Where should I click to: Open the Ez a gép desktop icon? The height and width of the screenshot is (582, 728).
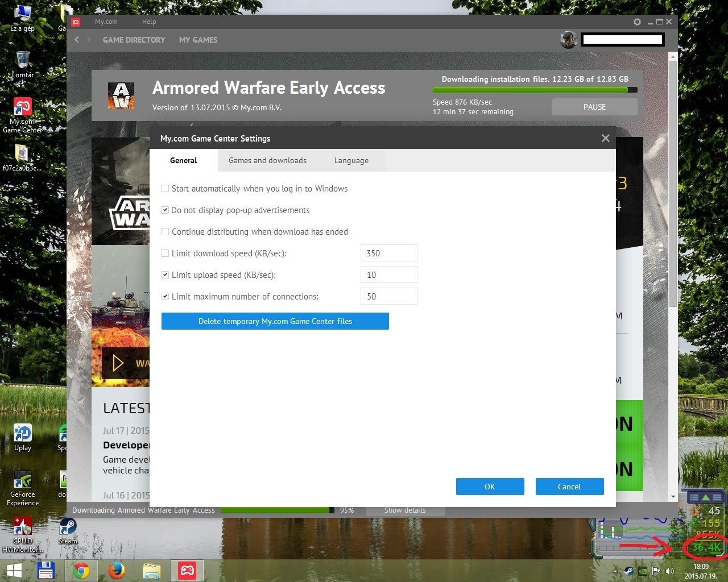(22, 18)
